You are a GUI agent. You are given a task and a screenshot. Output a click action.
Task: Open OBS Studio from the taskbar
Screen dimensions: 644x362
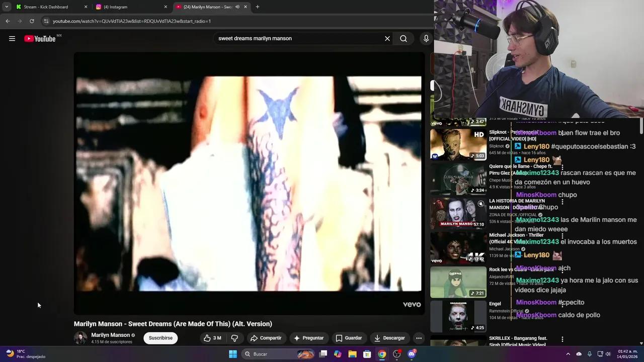click(x=397, y=354)
